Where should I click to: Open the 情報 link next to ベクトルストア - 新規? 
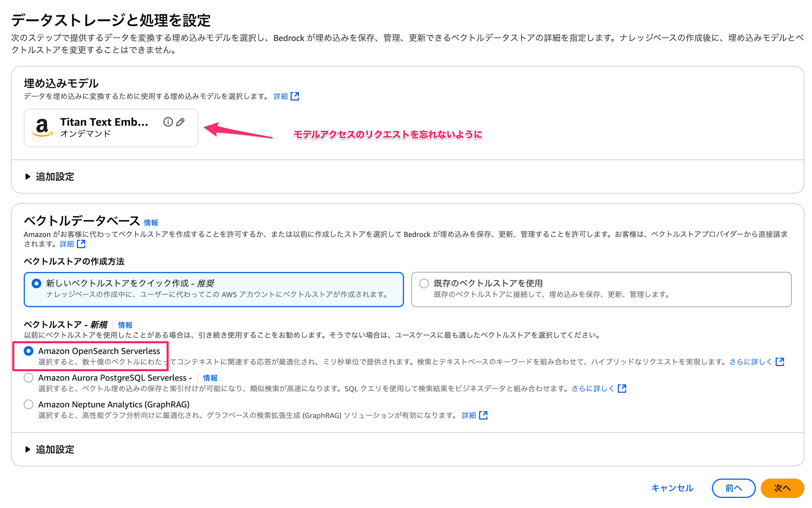[125, 325]
